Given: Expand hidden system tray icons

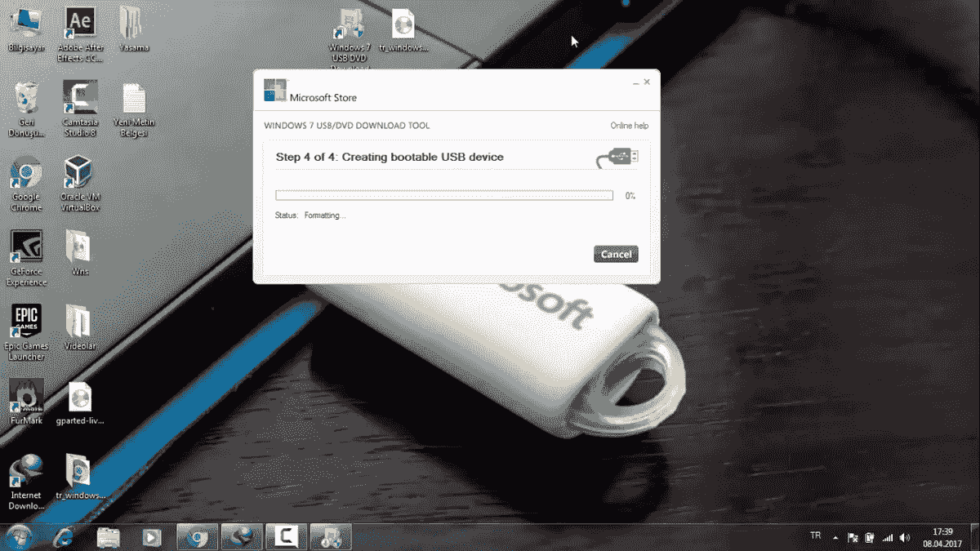Looking at the screenshot, I should tap(835, 536).
